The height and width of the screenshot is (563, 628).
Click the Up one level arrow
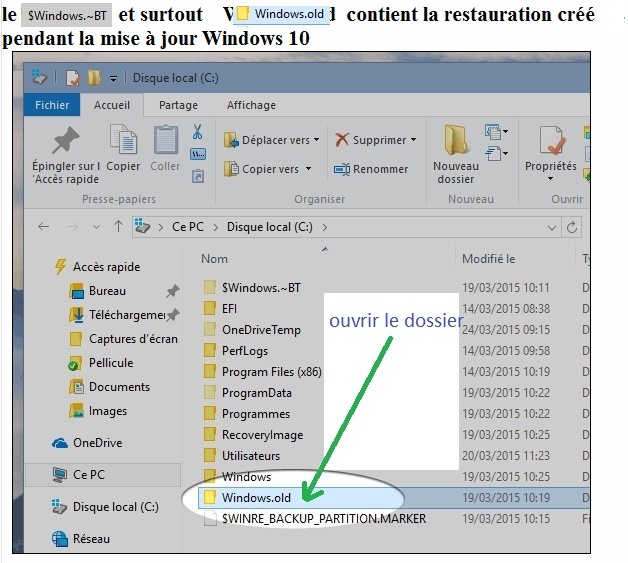click(118, 227)
